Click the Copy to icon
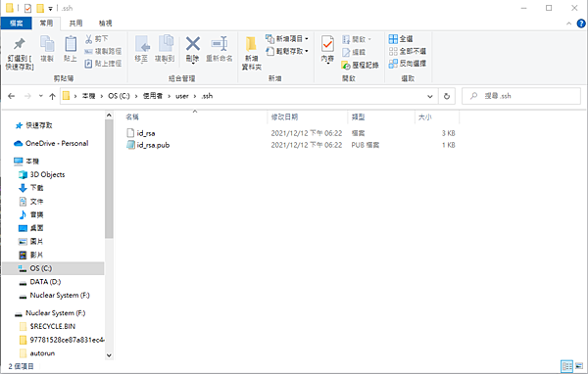 tap(166, 44)
